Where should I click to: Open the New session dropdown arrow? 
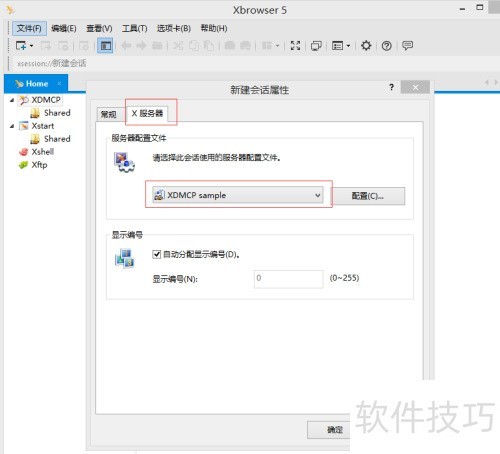point(32,46)
